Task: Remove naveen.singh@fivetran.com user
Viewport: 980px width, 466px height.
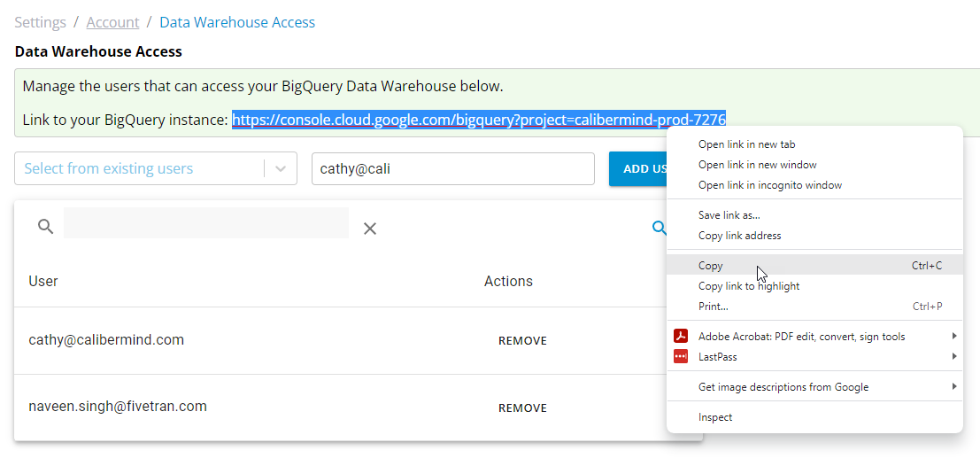Action: point(522,408)
